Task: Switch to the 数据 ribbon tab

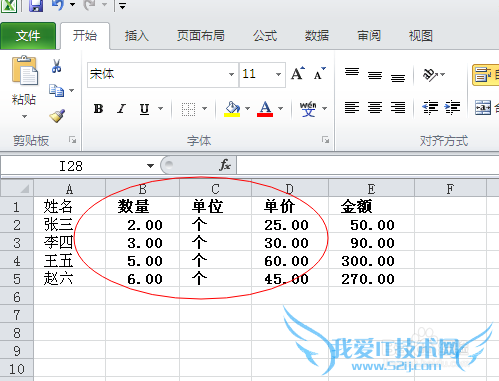Action: 317,36
